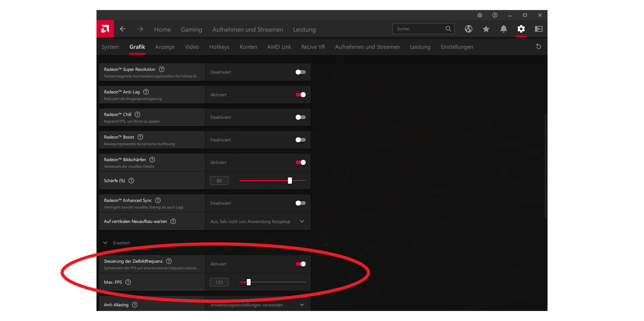Screen dimensions: 644x321
Task: Click the Schärfe value field showing 80
Action: 219,181
